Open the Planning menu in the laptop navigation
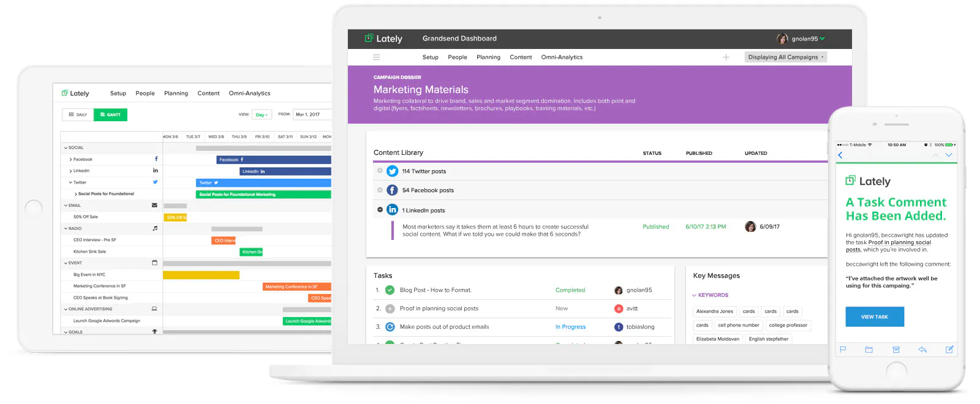This screenshot has width=980, height=404. 488,57
